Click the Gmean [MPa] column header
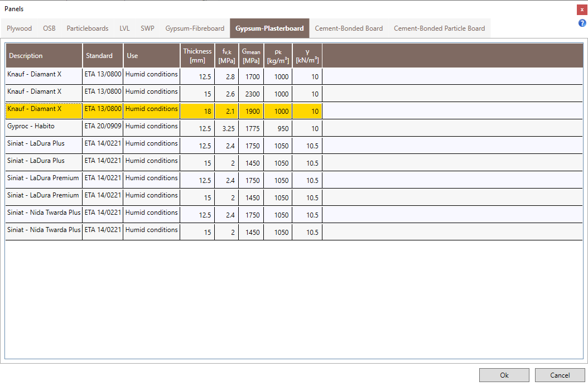Viewport: 588px width, 386px height. point(251,56)
